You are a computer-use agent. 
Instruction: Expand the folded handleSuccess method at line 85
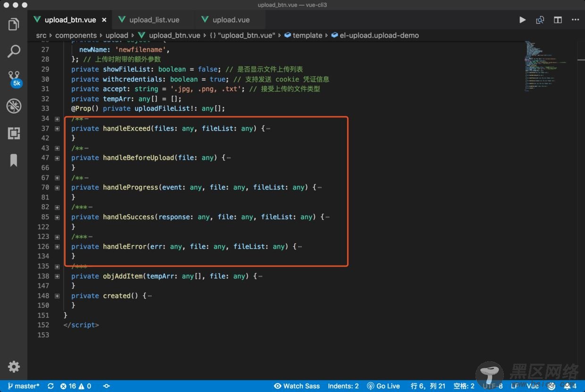click(57, 217)
